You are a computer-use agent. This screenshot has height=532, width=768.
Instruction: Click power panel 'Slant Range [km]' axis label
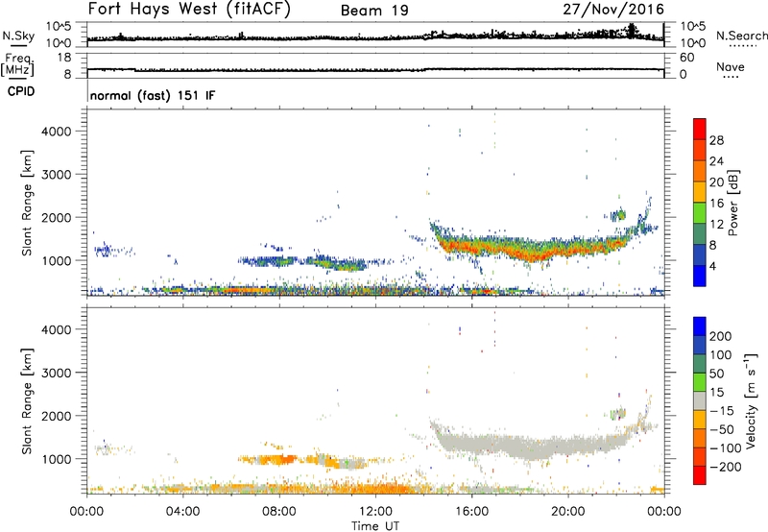pos(27,203)
